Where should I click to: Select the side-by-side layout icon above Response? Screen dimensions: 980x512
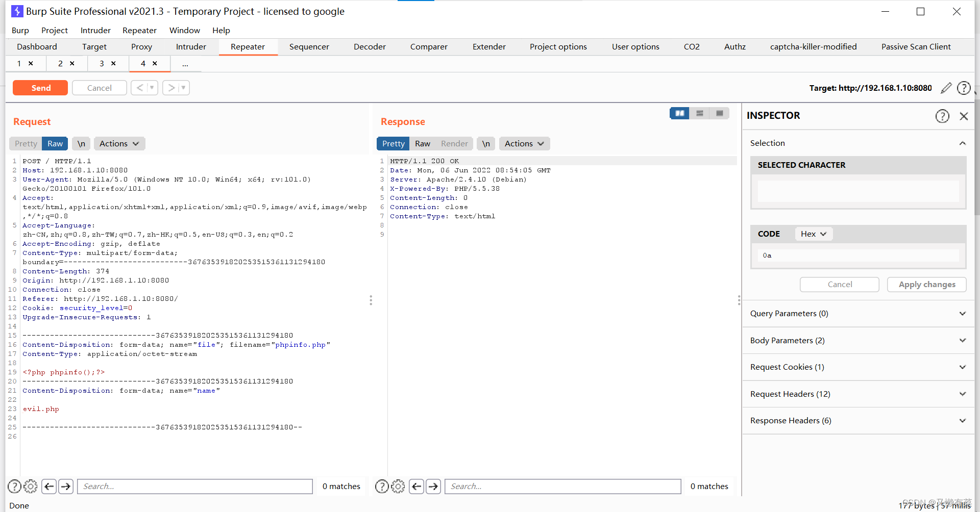point(679,113)
